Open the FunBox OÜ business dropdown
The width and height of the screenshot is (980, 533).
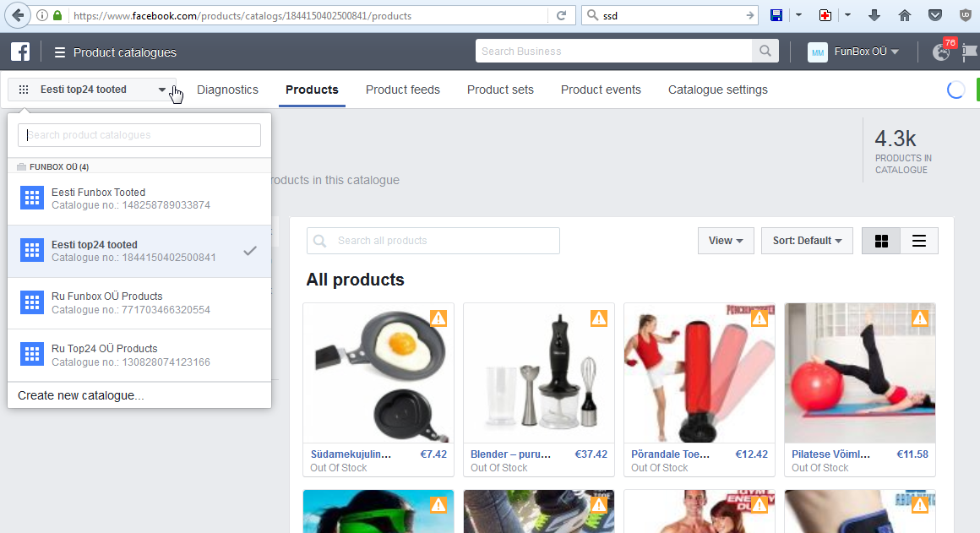point(867,52)
